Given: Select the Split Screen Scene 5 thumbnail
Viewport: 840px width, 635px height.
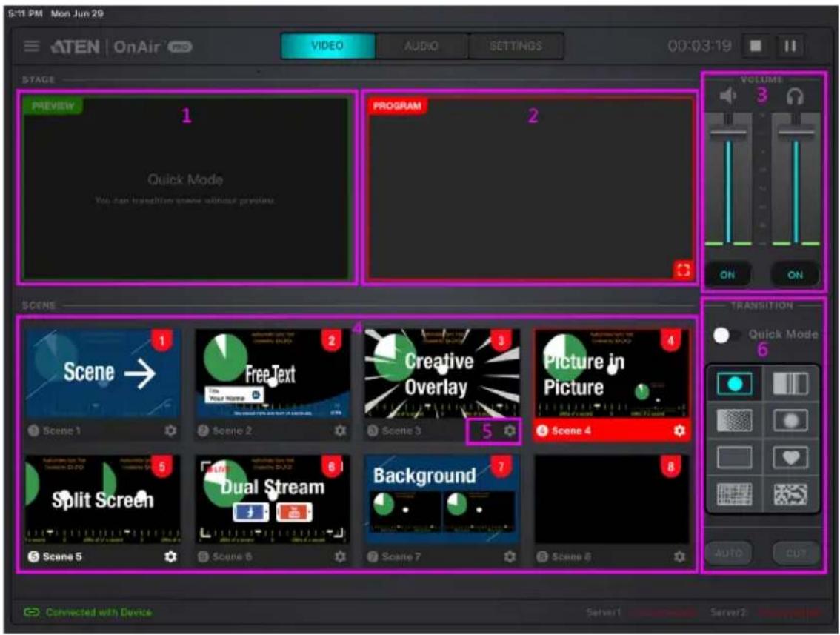Looking at the screenshot, I should 102,499.
